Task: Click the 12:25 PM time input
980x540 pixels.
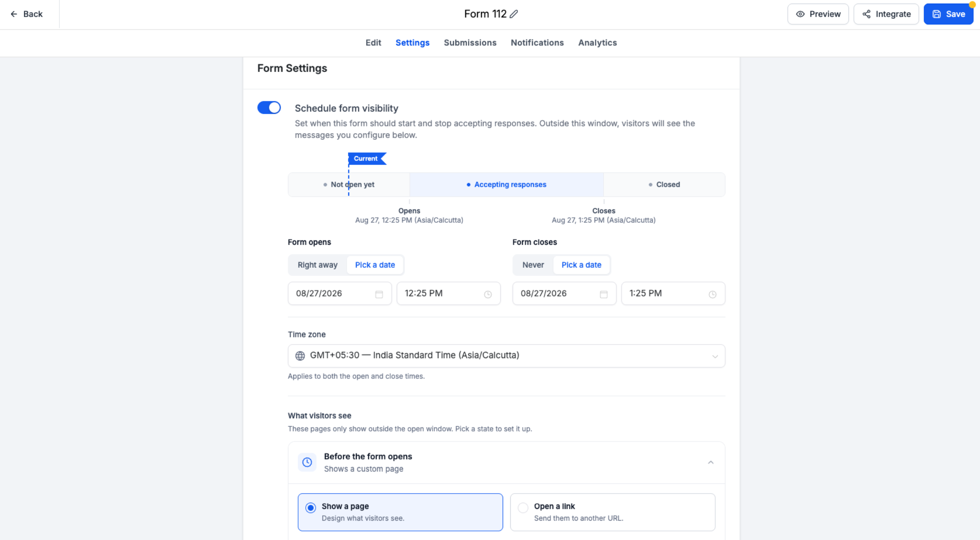Action: point(449,293)
